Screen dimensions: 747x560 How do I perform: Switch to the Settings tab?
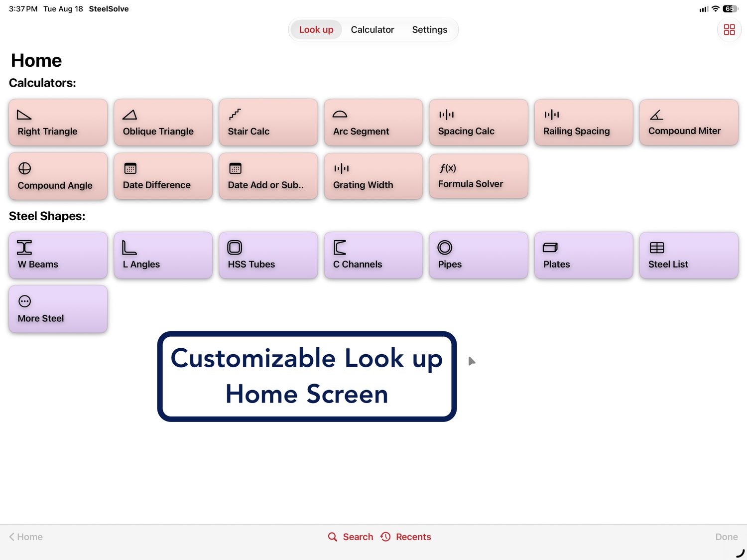click(430, 30)
